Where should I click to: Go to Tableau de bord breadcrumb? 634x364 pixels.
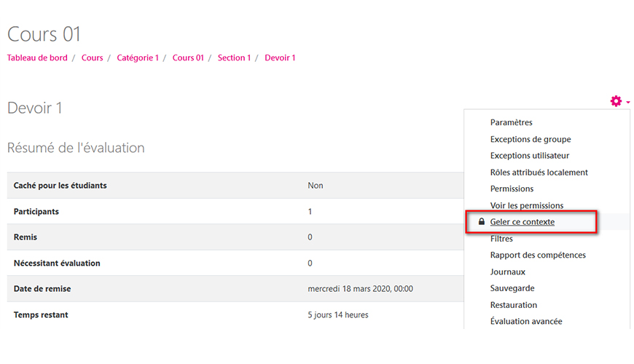37,58
